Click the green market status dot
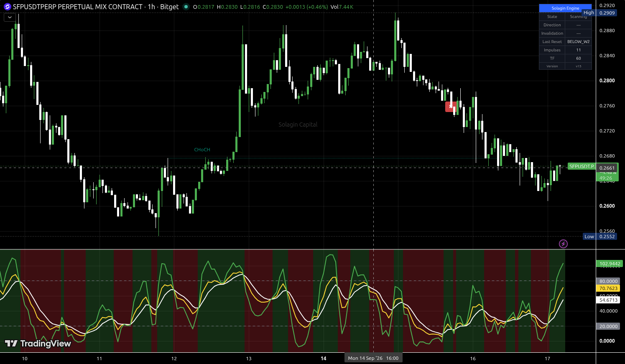Viewport: 625px width, 364px height. click(x=186, y=7)
